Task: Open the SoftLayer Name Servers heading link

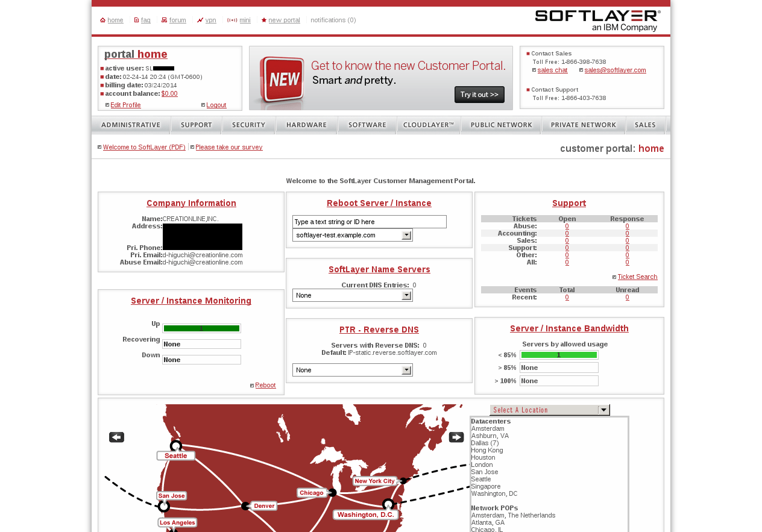Action: pos(379,269)
